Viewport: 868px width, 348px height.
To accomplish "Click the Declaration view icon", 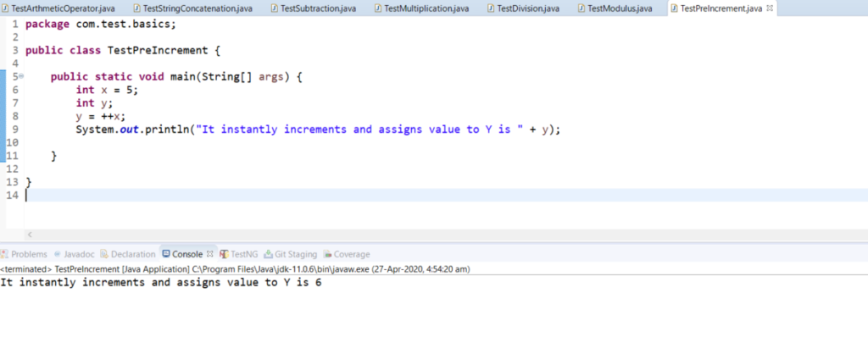I will (104, 254).
